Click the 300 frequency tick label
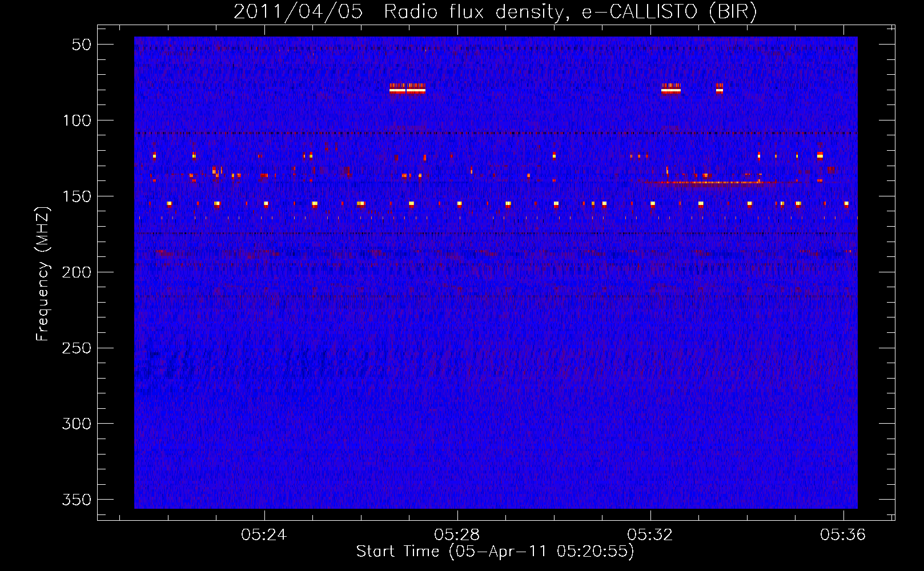The height and width of the screenshot is (571, 924). click(77, 424)
